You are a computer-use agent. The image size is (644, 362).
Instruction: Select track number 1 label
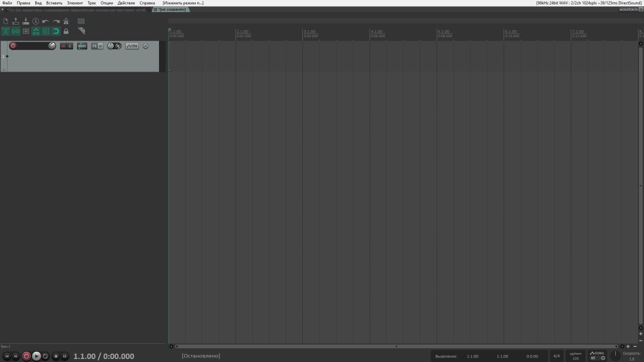(x=3, y=56)
